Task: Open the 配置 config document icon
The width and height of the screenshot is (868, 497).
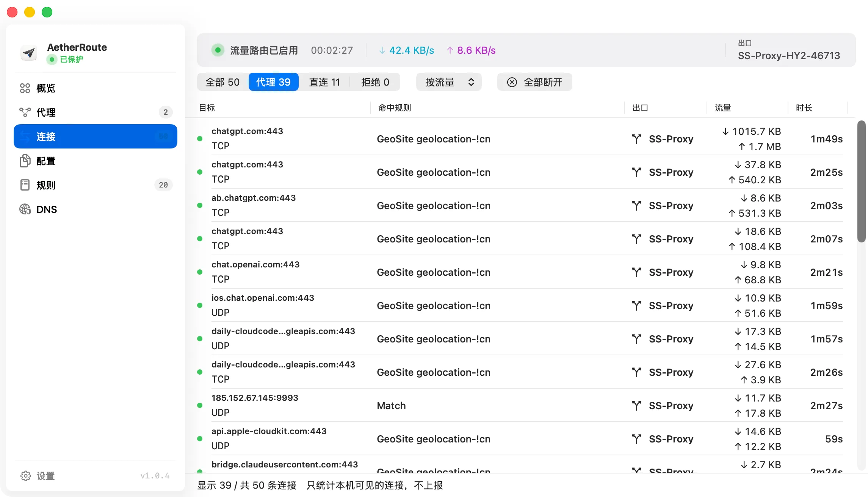Action: point(25,161)
